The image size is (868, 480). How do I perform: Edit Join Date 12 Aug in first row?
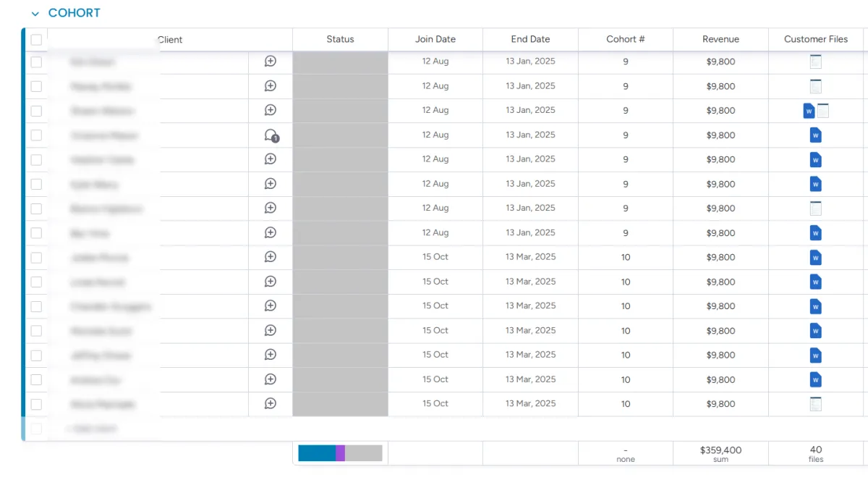[x=435, y=62]
